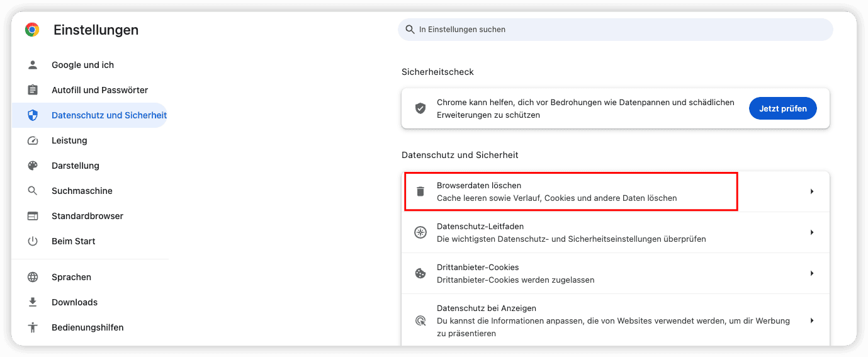Viewport: 868px width, 357px height.
Task: Click the search magnifier icon in settings search
Action: click(x=410, y=30)
